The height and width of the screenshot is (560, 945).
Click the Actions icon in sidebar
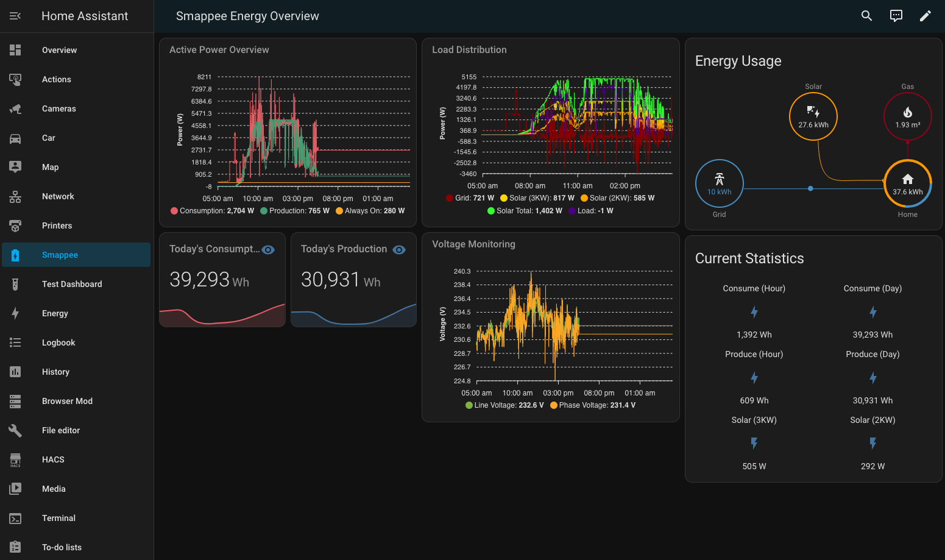tap(15, 79)
